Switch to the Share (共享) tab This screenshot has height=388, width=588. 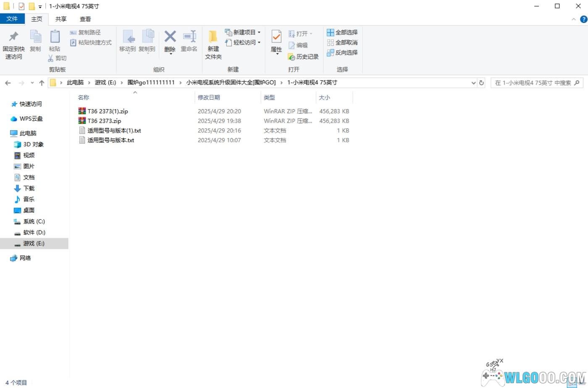point(61,19)
